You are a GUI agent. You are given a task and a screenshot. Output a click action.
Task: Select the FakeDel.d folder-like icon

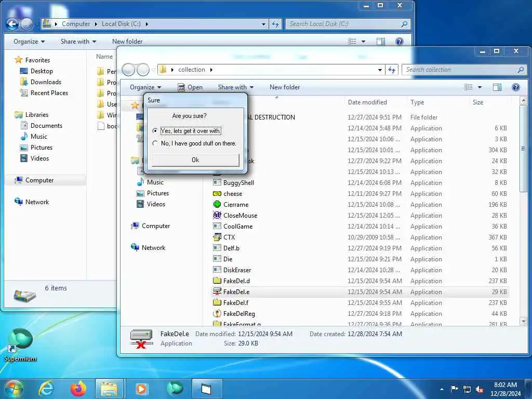217,281
